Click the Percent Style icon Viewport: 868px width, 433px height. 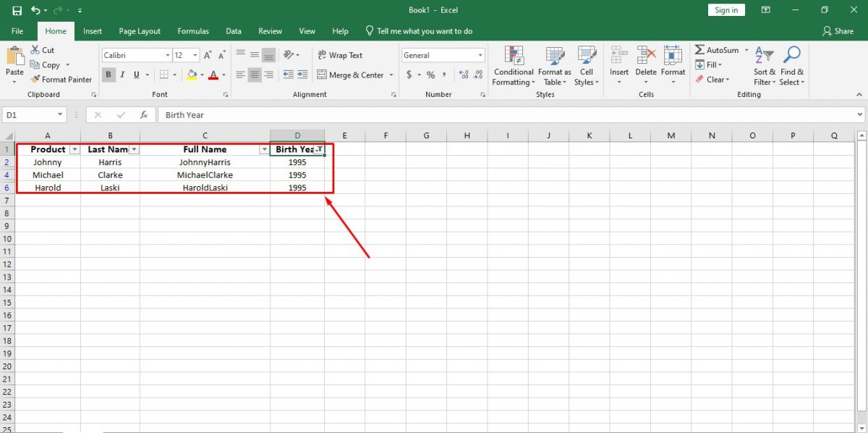pos(430,75)
